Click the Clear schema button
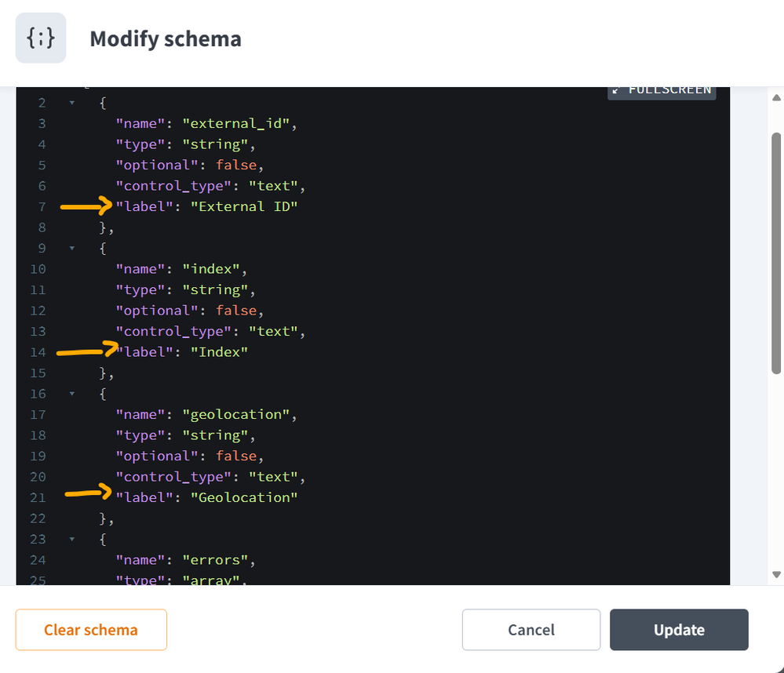This screenshot has height=673, width=784. (91, 630)
